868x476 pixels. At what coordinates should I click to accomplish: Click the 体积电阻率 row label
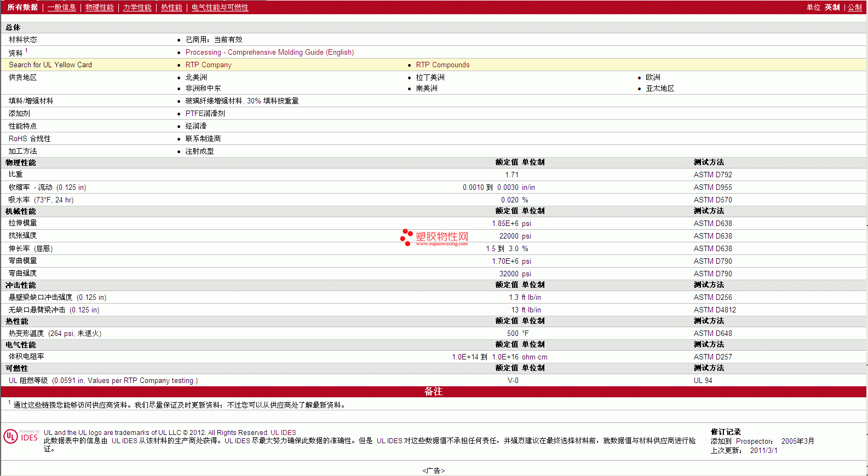pyautogui.click(x=26, y=357)
